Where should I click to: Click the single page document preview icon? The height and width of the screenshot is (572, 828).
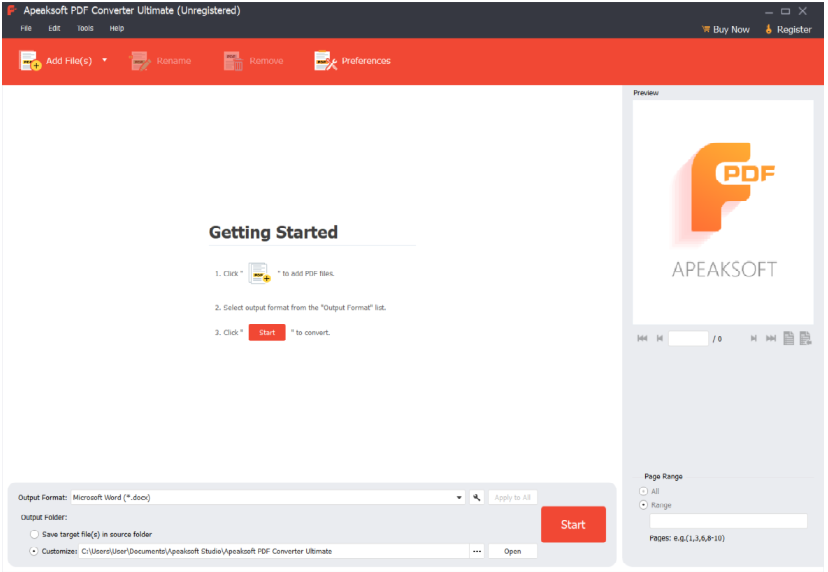(x=788, y=338)
